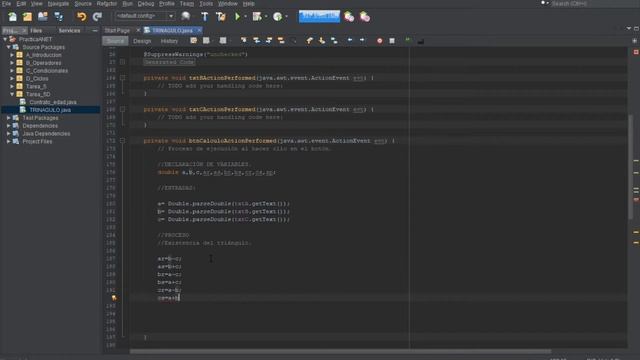Image resolution: width=640 pixels, height=360 pixels.
Task: Click the Last Edit icon in editor toolbar
Action: tap(193, 40)
